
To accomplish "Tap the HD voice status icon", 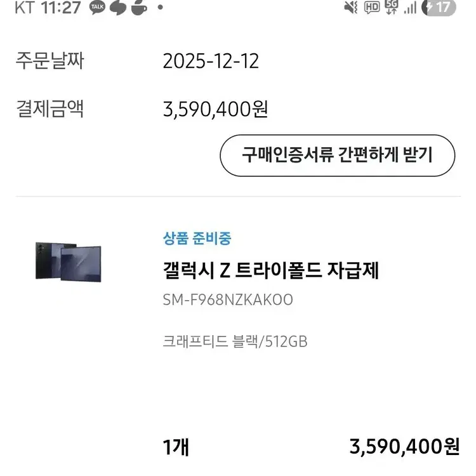I will [372, 8].
